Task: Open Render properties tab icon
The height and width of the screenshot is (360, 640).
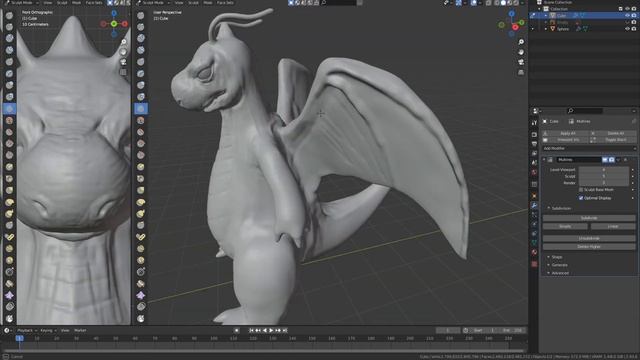Action: pyautogui.click(x=534, y=134)
